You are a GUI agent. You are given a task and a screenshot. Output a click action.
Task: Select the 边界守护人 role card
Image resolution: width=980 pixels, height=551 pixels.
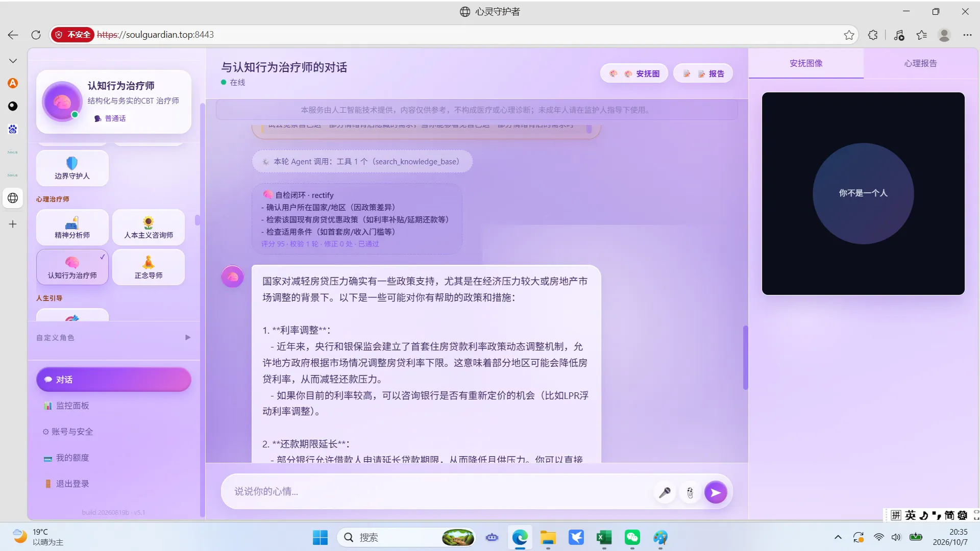tap(72, 168)
